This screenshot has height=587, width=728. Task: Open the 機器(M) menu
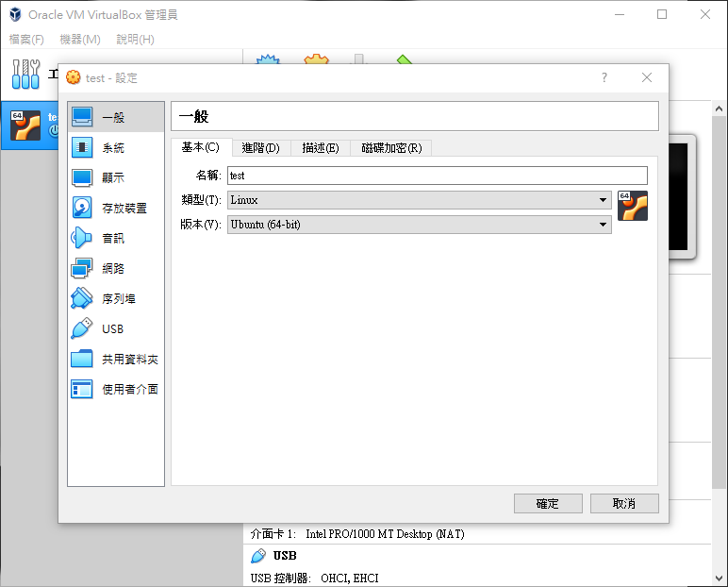[80, 39]
